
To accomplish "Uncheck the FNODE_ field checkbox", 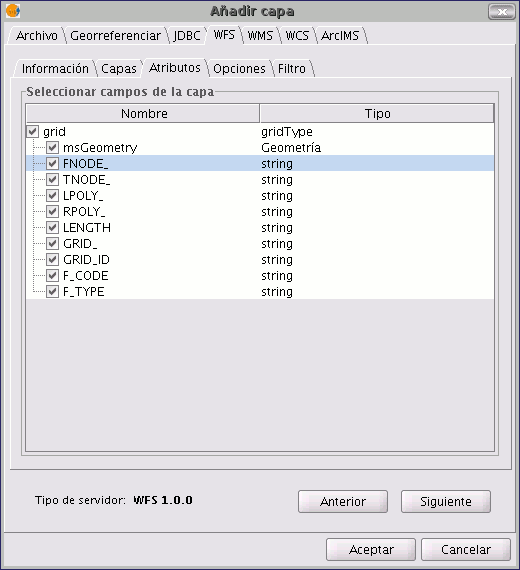I will pyautogui.click(x=52, y=163).
